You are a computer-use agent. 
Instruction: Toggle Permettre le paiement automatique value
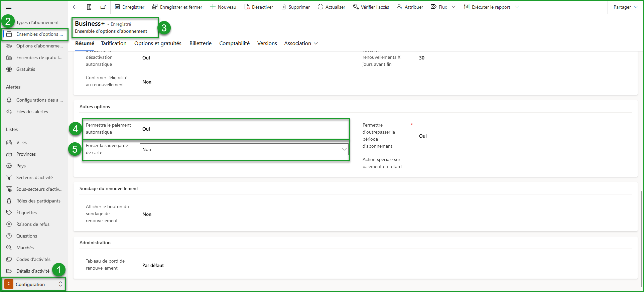(146, 129)
